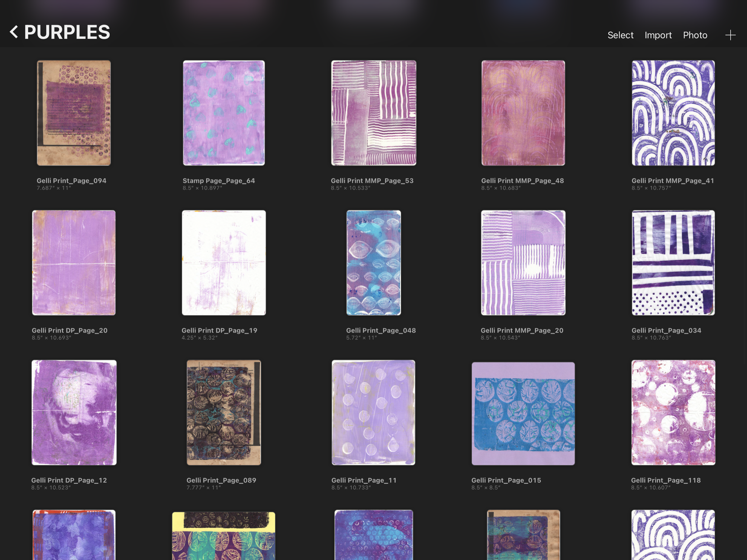Tap the back chevron next to PURPLES
This screenshot has height=560, width=747.
tap(14, 32)
